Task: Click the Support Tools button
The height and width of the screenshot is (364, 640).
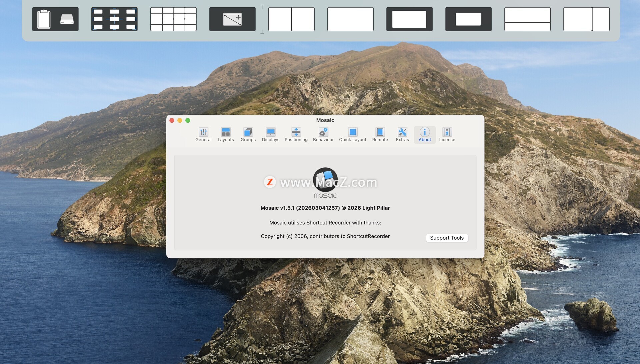Action: click(x=447, y=238)
